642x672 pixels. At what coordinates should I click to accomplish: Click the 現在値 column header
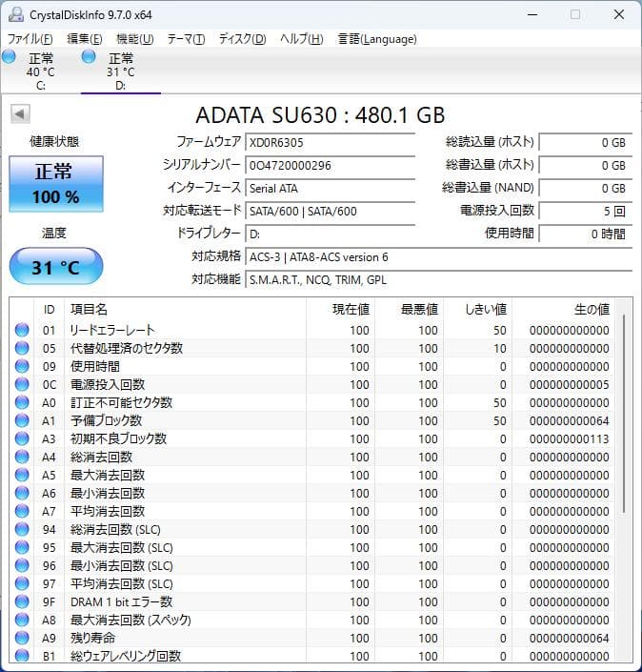tap(340, 309)
